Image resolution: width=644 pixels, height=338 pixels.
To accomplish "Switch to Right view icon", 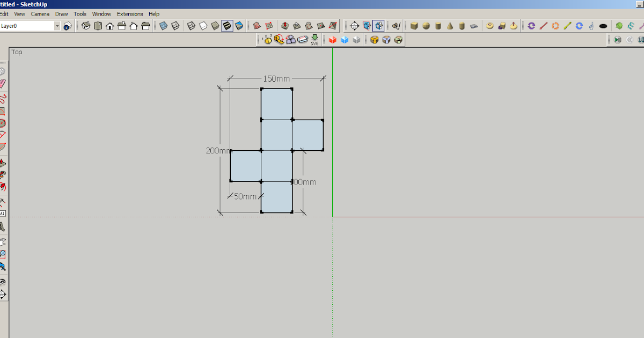I will tap(121, 26).
